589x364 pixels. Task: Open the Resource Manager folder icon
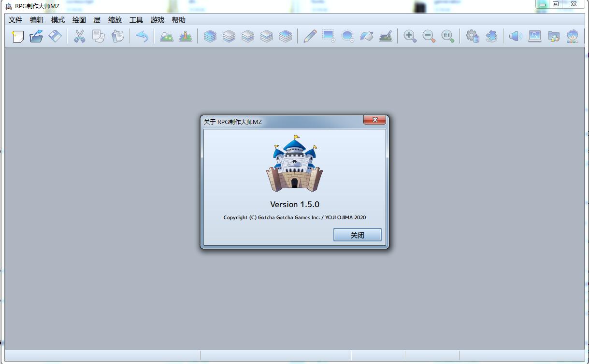[x=554, y=36]
